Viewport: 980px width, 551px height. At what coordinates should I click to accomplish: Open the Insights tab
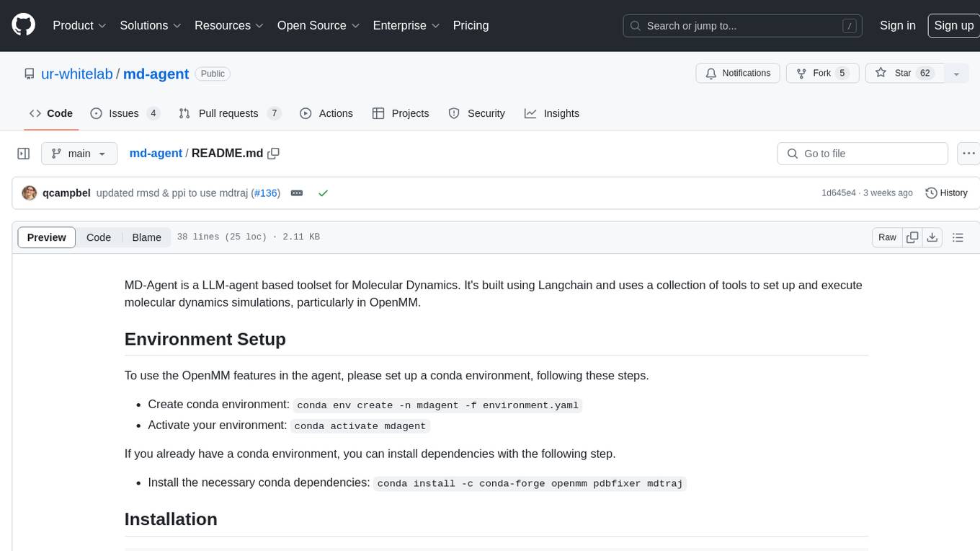click(551, 113)
